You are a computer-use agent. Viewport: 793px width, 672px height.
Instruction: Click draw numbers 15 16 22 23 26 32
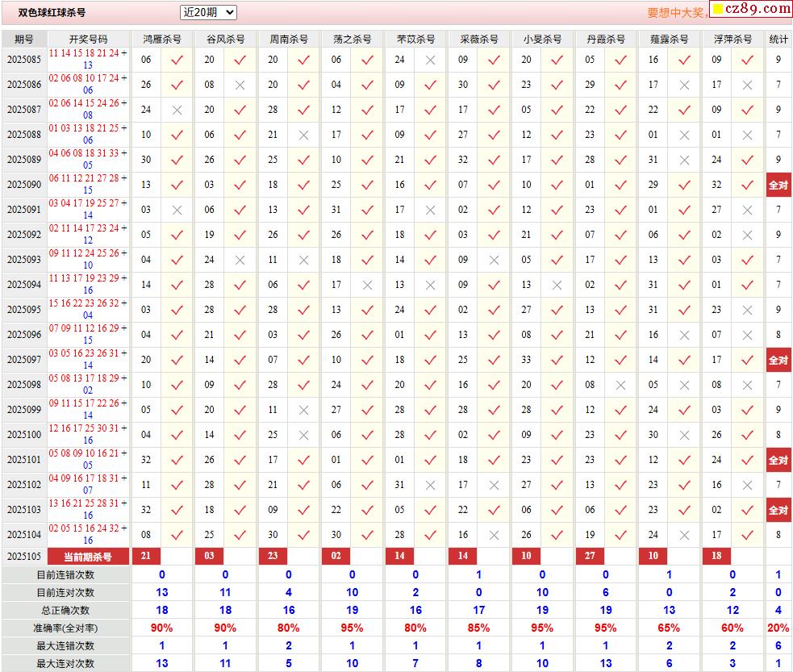click(84, 303)
